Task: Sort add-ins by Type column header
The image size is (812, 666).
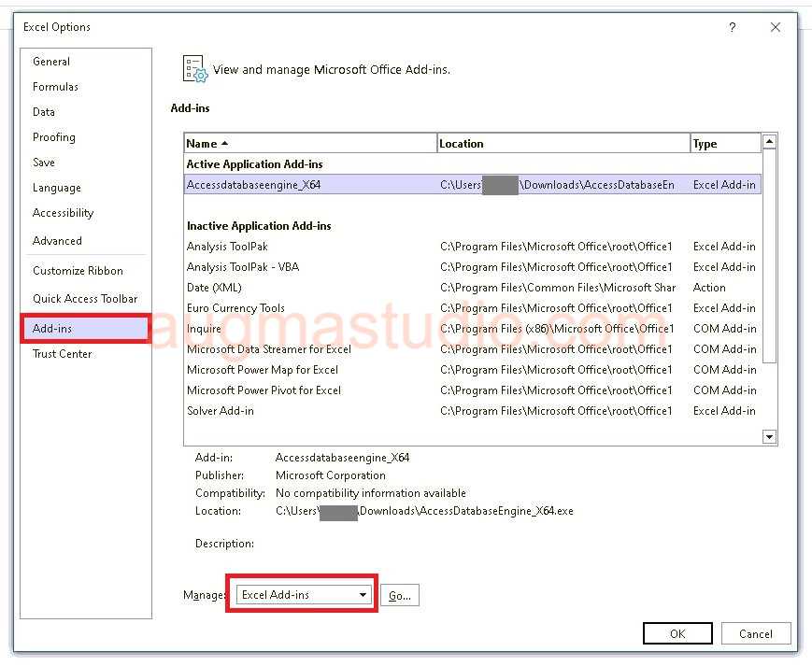Action: pyautogui.click(x=724, y=144)
